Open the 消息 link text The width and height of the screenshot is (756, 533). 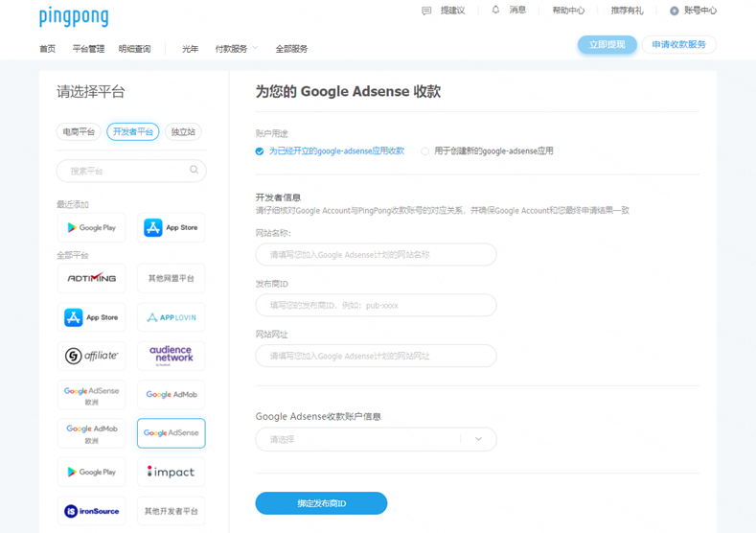[517, 10]
